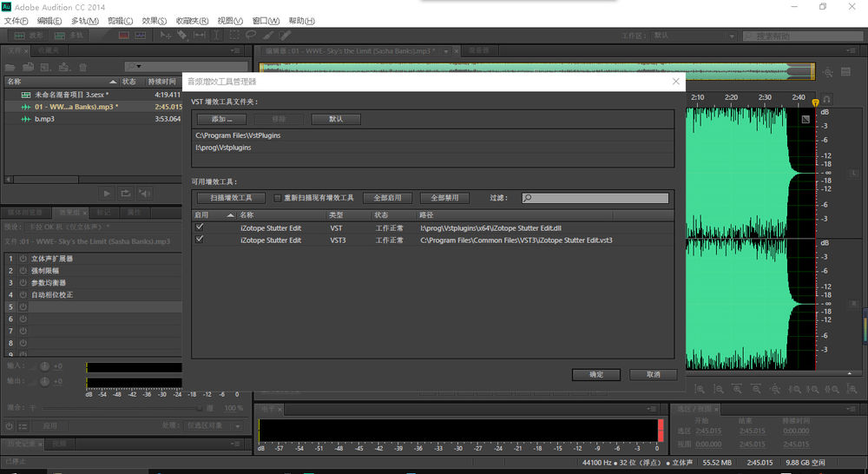Toggle power for 强制限幅 effect

[x=23, y=271]
